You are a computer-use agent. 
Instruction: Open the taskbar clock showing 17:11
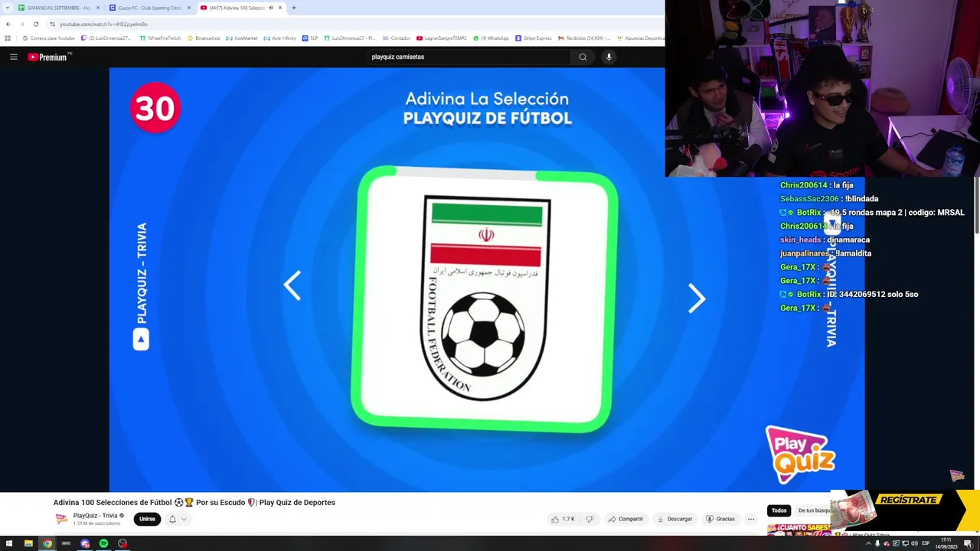[946, 543]
